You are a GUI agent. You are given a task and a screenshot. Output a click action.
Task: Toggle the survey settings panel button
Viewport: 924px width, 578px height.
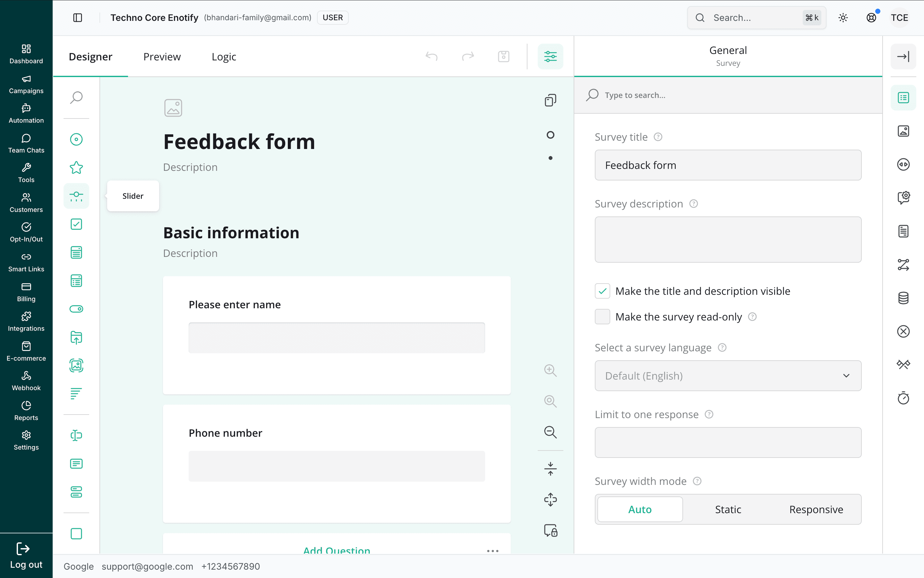pos(550,57)
